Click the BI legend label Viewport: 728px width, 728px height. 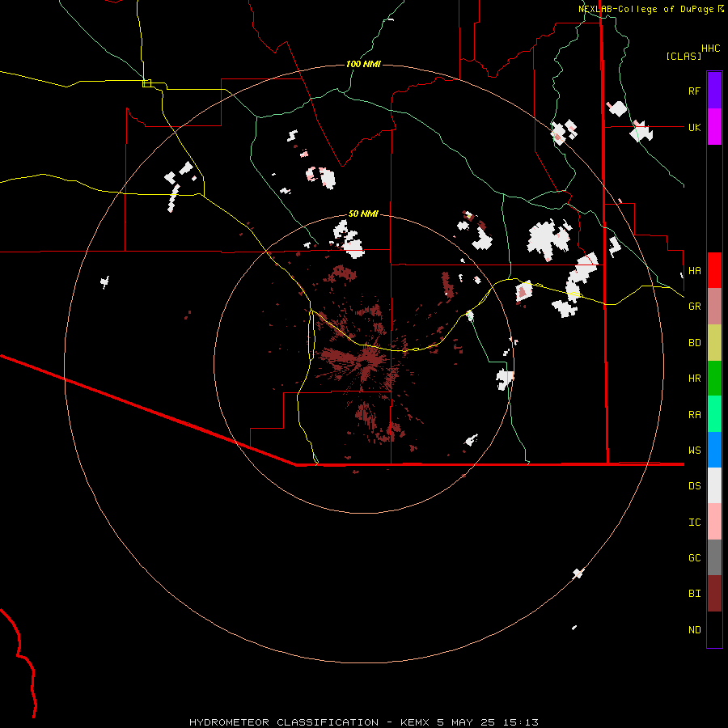tap(694, 594)
